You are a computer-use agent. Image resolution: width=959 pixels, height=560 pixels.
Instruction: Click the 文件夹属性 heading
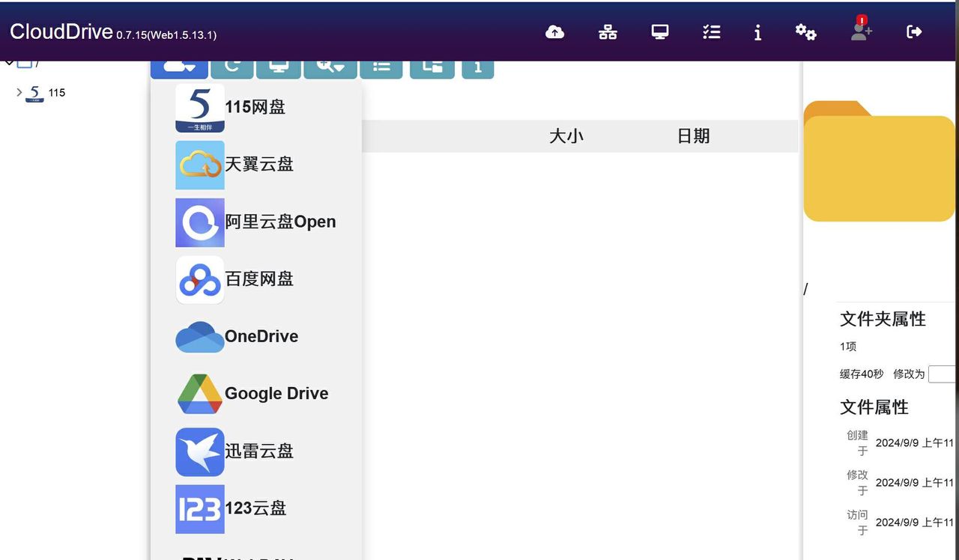pos(883,319)
